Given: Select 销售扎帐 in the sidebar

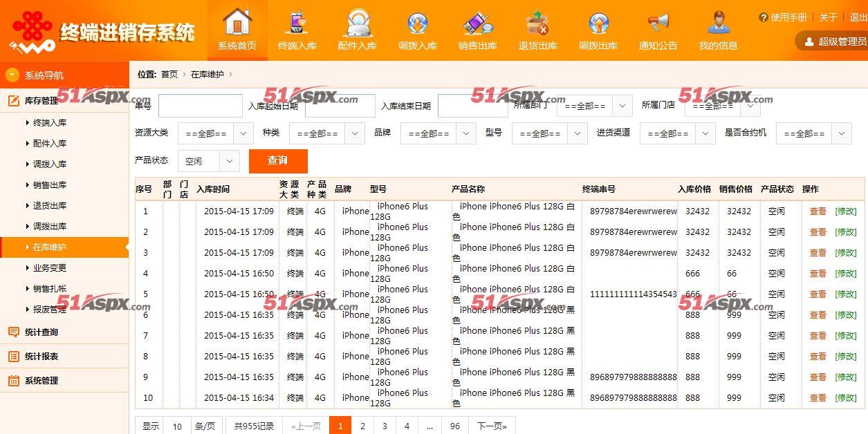Looking at the screenshot, I should 50,289.
